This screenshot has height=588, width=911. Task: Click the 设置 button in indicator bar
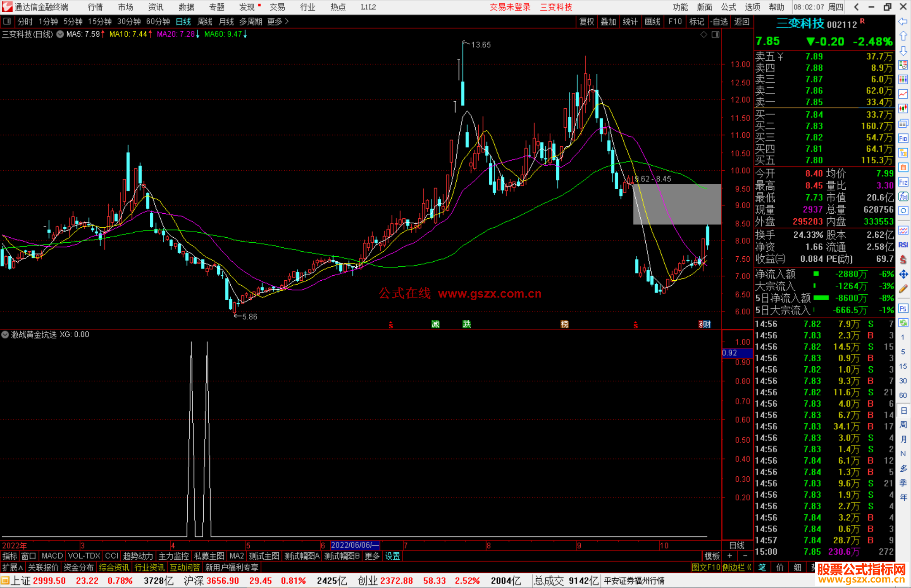tap(392, 556)
